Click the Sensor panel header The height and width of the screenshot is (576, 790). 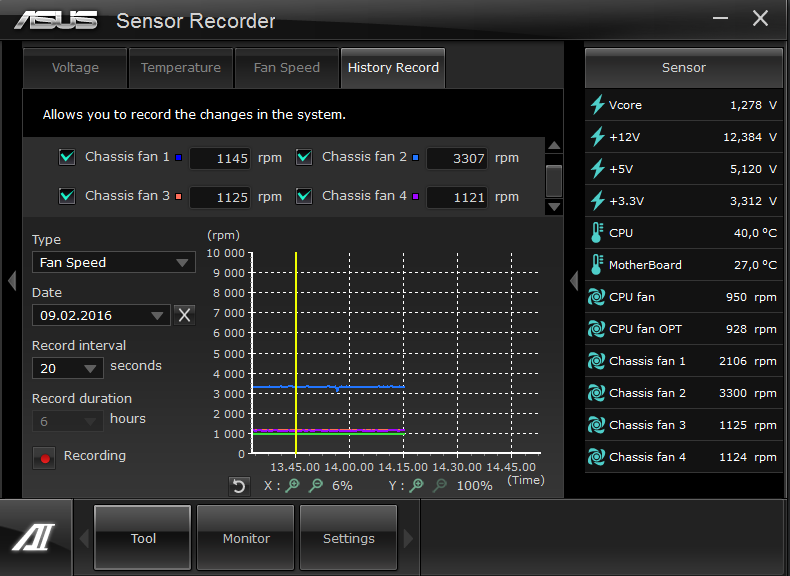tap(684, 68)
